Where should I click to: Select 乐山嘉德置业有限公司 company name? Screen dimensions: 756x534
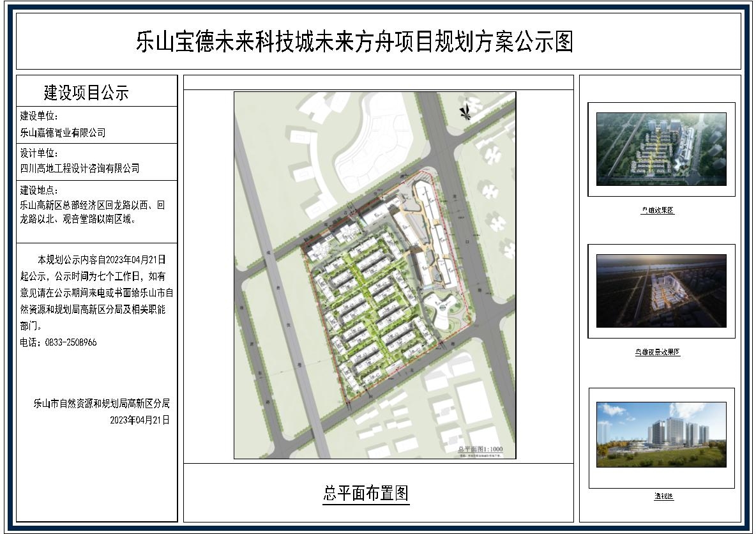click(x=63, y=133)
